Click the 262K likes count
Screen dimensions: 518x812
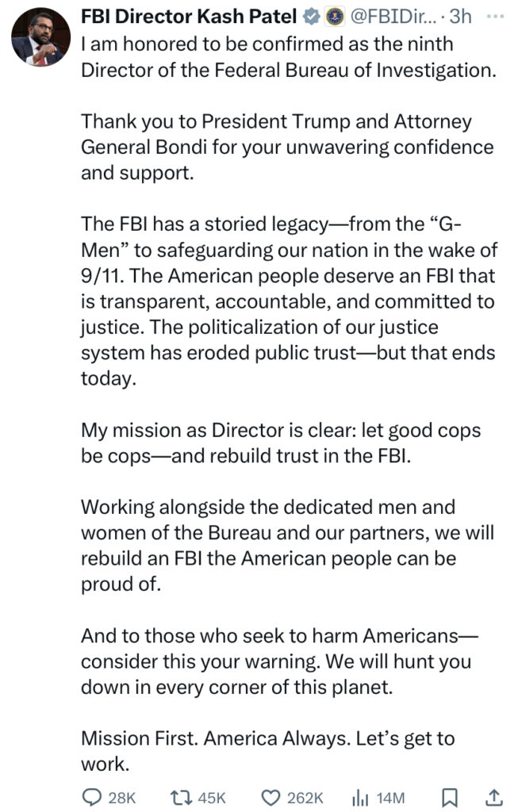point(305,798)
